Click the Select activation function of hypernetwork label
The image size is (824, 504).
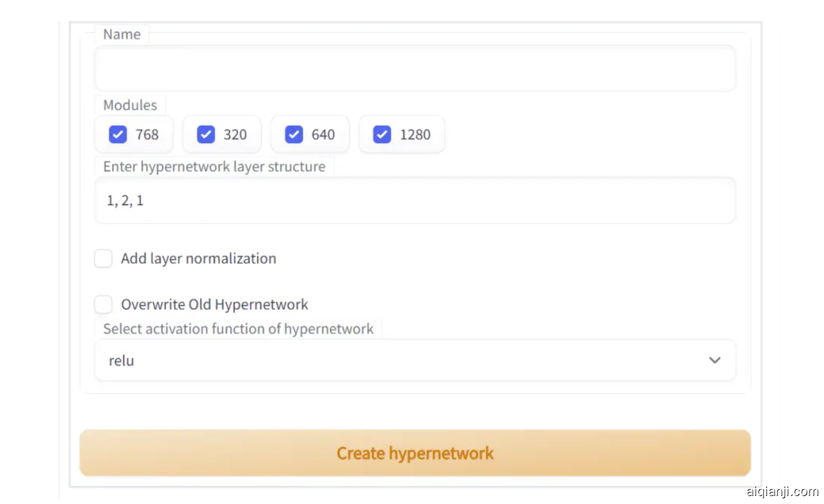[x=238, y=329]
